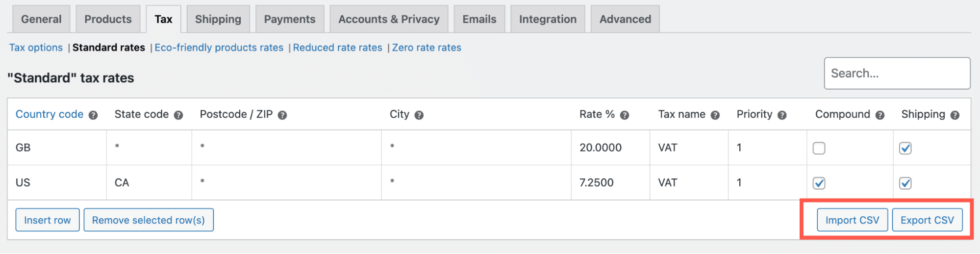Screen dimensions: 980x254
Task: Focus the Search tax rates field
Action: (x=897, y=74)
